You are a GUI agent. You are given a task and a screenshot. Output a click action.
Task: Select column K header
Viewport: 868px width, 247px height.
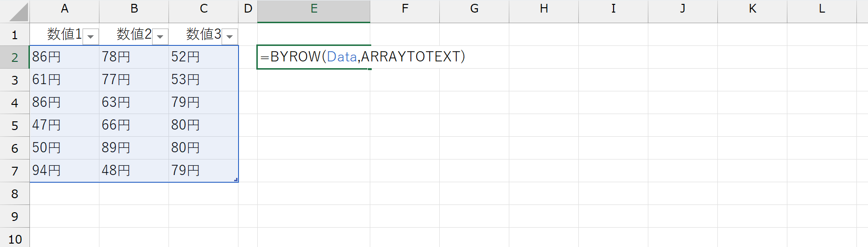tap(752, 9)
